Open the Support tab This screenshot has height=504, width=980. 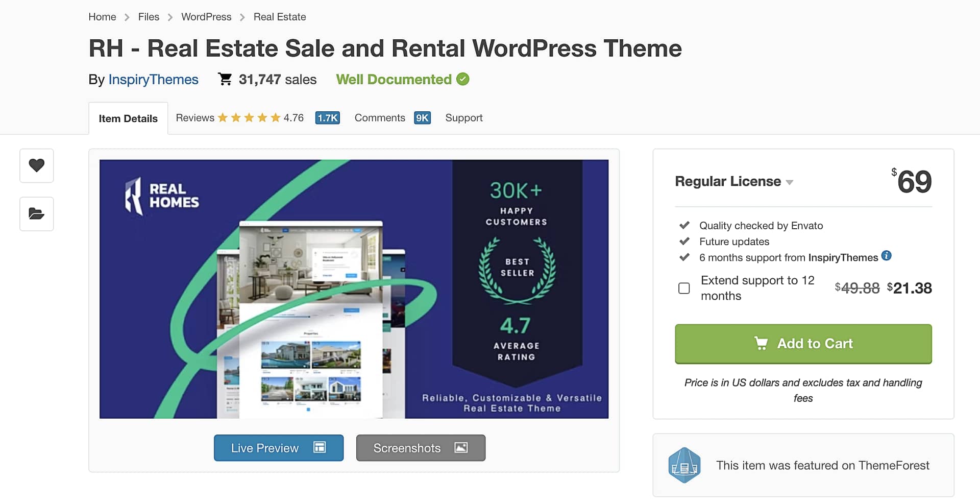(x=463, y=118)
